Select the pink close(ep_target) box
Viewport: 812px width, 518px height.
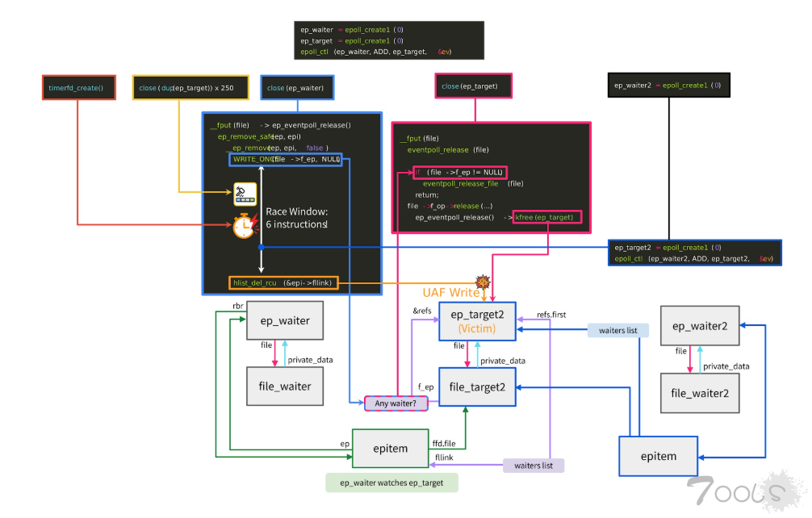click(x=473, y=86)
